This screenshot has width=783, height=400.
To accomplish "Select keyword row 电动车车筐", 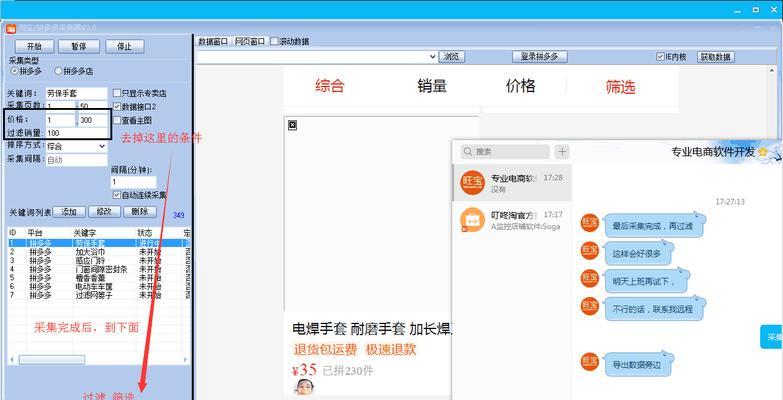I will [99, 287].
